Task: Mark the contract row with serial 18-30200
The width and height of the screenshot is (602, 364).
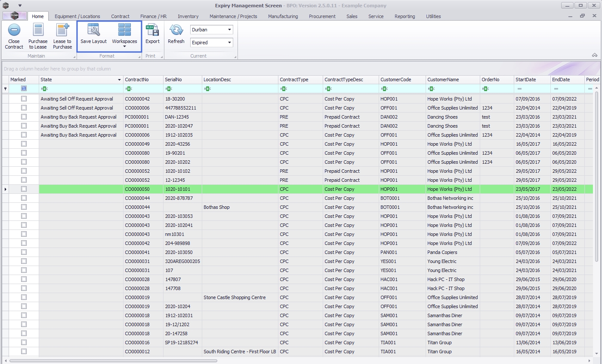Action: click(x=24, y=99)
